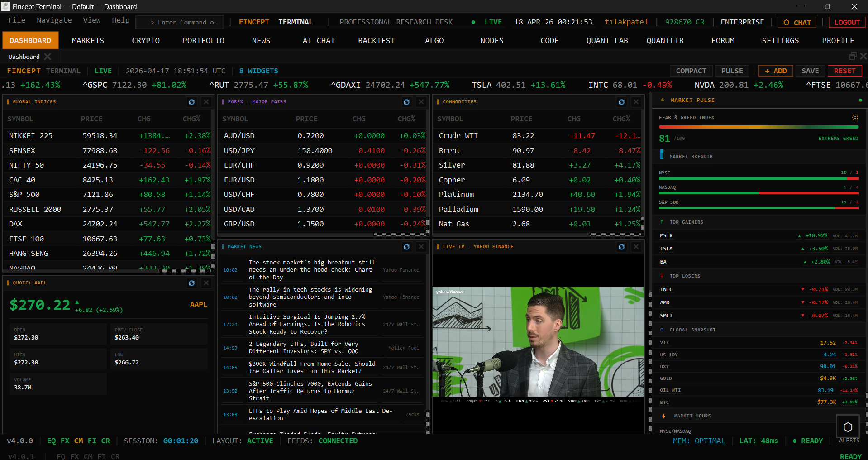The image size is (868, 460).
Task: Toggle the PULSE mode
Action: pyautogui.click(x=731, y=71)
